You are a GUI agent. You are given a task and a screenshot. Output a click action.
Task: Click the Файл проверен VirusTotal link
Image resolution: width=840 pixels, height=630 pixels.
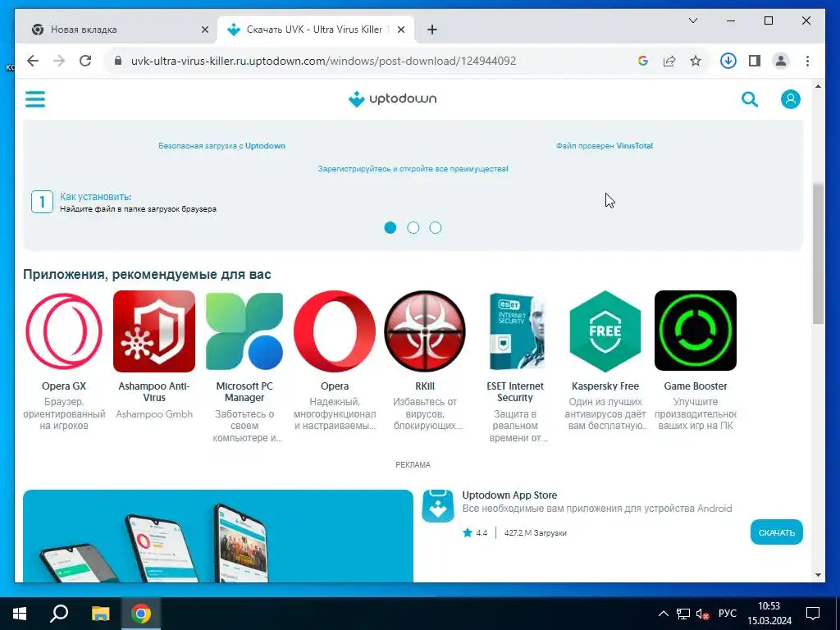pos(605,146)
